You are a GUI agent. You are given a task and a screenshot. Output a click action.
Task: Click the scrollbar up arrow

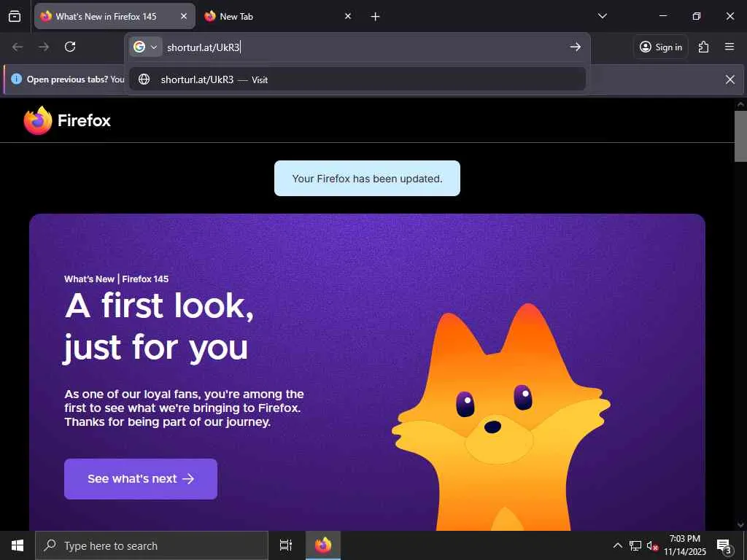coord(740,104)
